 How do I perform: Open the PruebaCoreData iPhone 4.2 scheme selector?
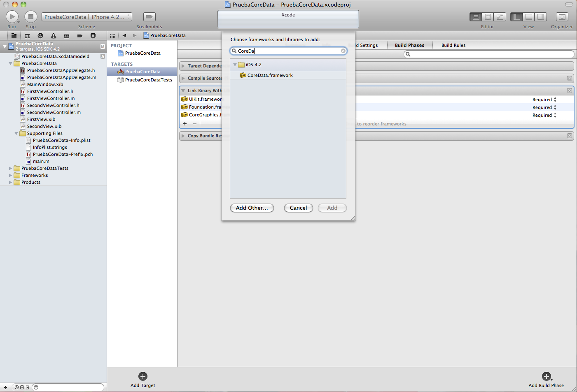(87, 17)
